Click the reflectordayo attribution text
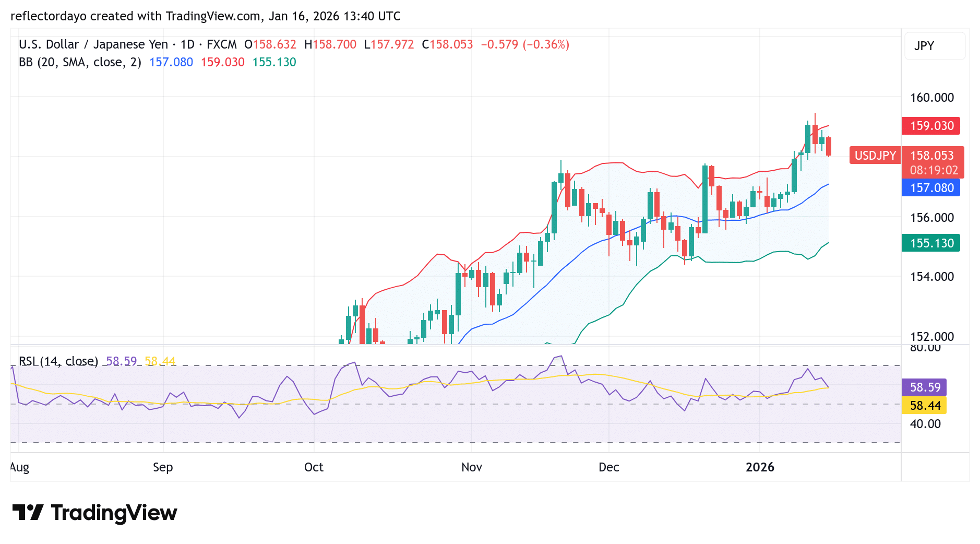This screenshot has width=980, height=544. click(47, 16)
